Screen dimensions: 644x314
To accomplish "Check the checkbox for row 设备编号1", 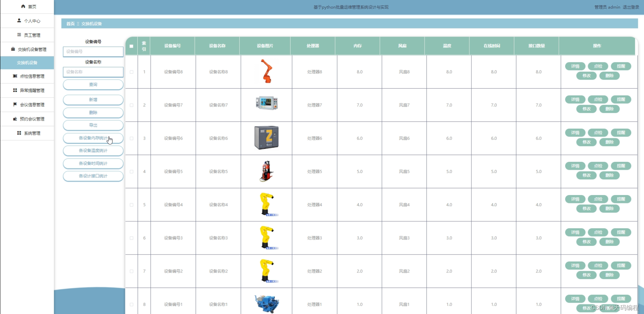I will point(131,304).
